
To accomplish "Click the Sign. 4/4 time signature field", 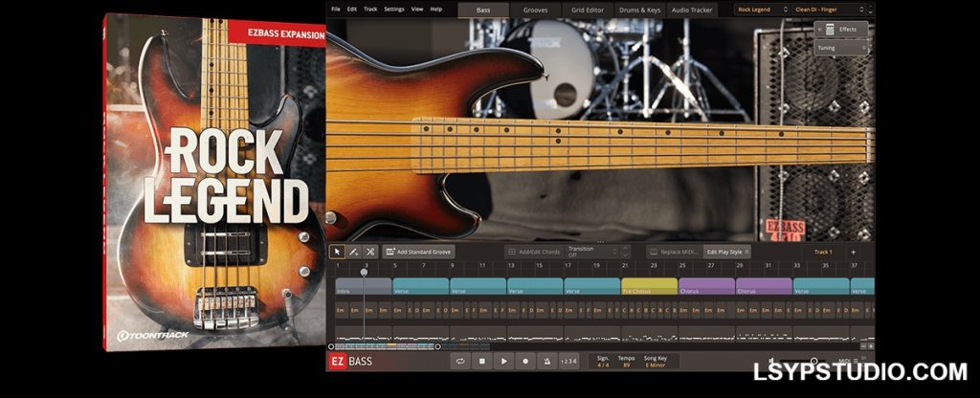I will pos(603,361).
